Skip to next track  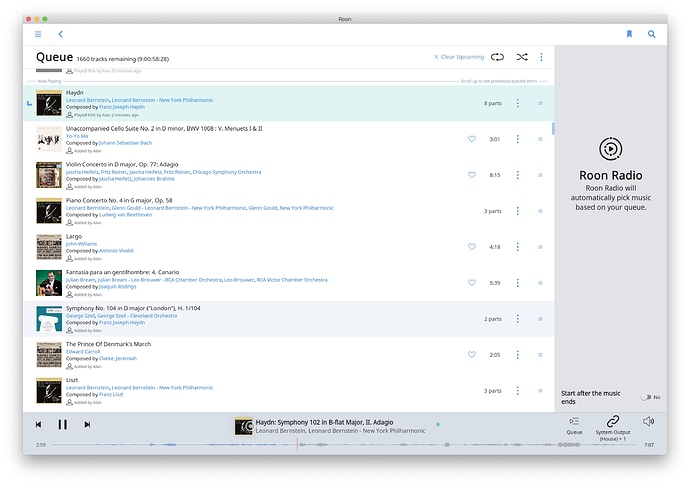click(x=87, y=424)
